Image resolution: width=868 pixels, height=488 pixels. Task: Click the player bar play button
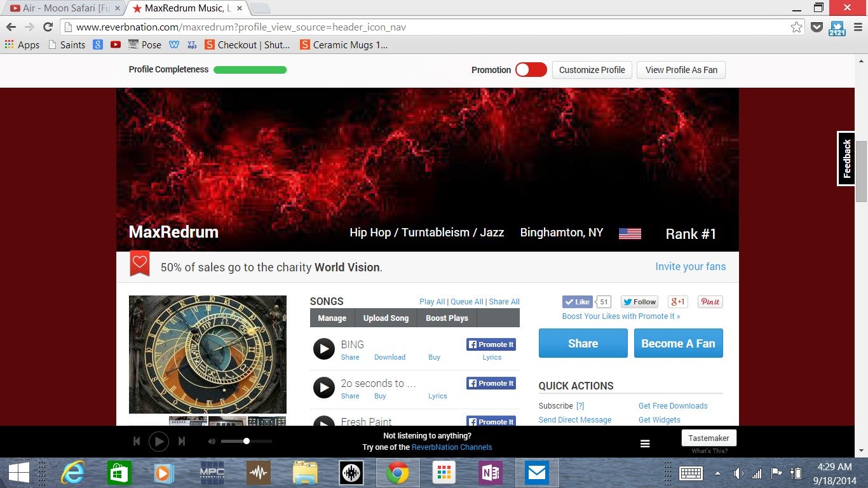click(x=158, y=441)
